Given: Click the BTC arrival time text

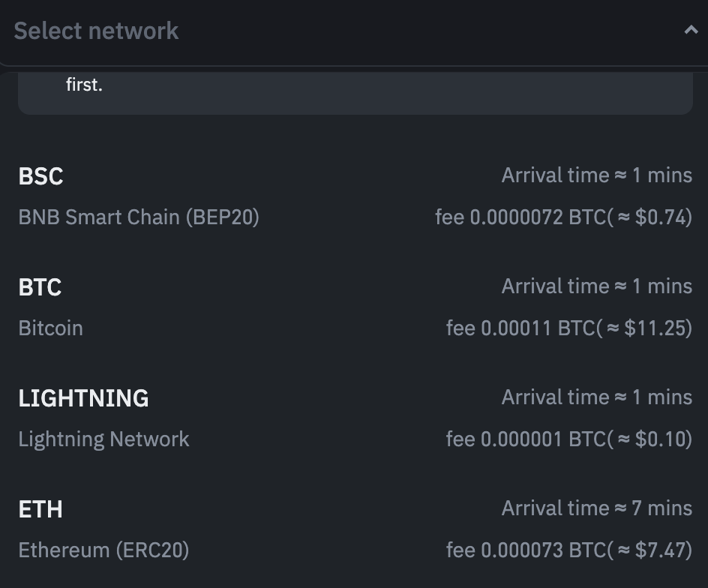Looking at the screenshot, I should [596, 286].
